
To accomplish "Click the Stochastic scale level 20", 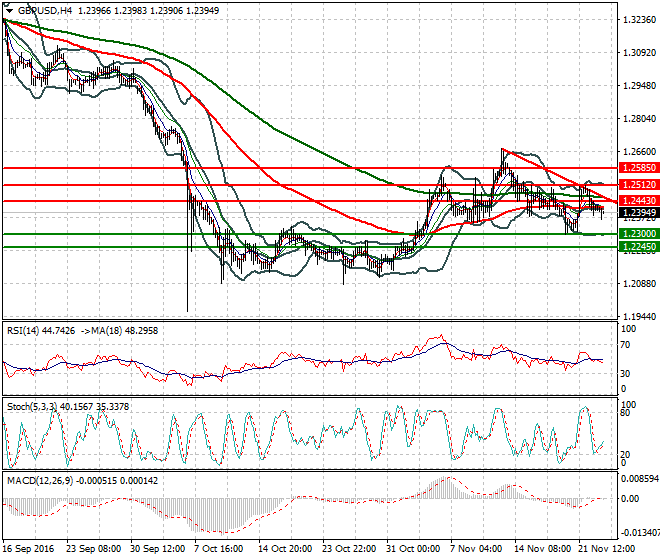I will [x=625, y=454].
